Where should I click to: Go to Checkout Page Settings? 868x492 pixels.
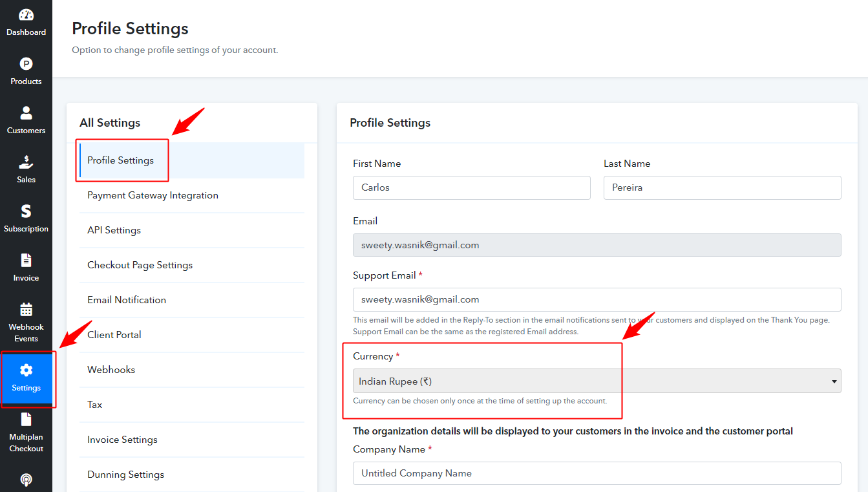point(140,265)
